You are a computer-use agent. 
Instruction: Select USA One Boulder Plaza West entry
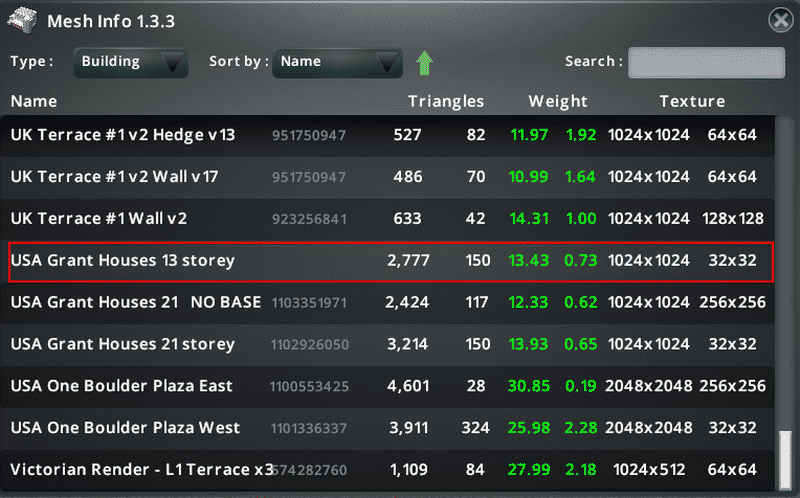coord(125,428)
